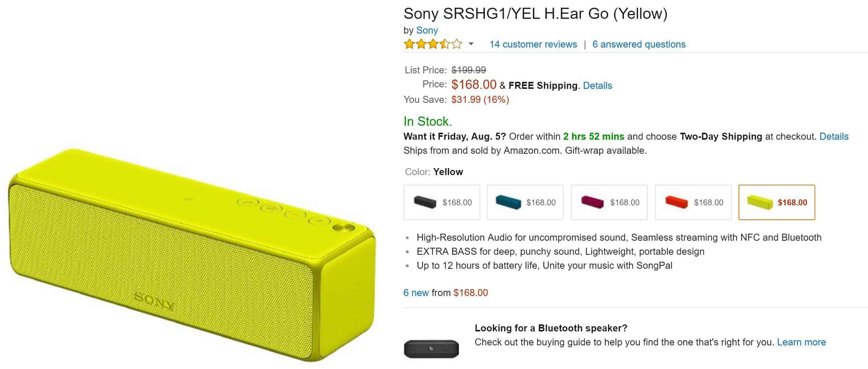The image size is (868, 369).
Task: Visit the Sony brand link
Action: tap(427, 30)
